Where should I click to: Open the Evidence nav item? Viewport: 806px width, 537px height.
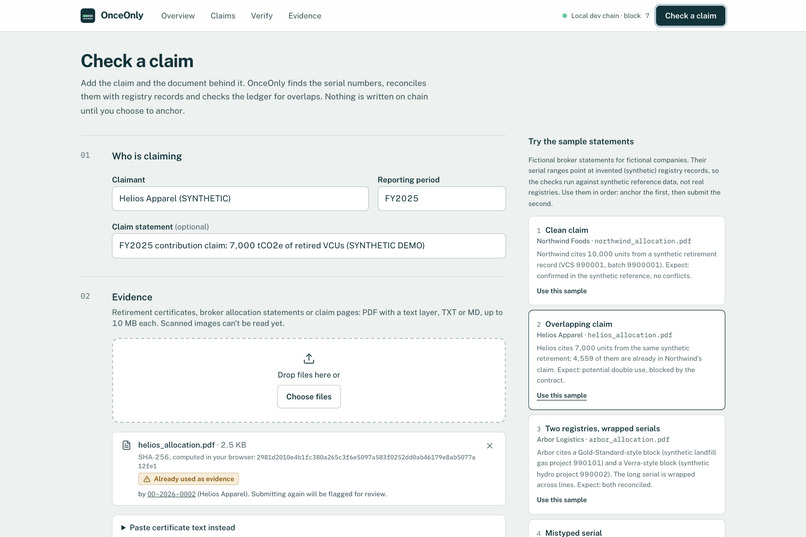[x=305, y=16]
